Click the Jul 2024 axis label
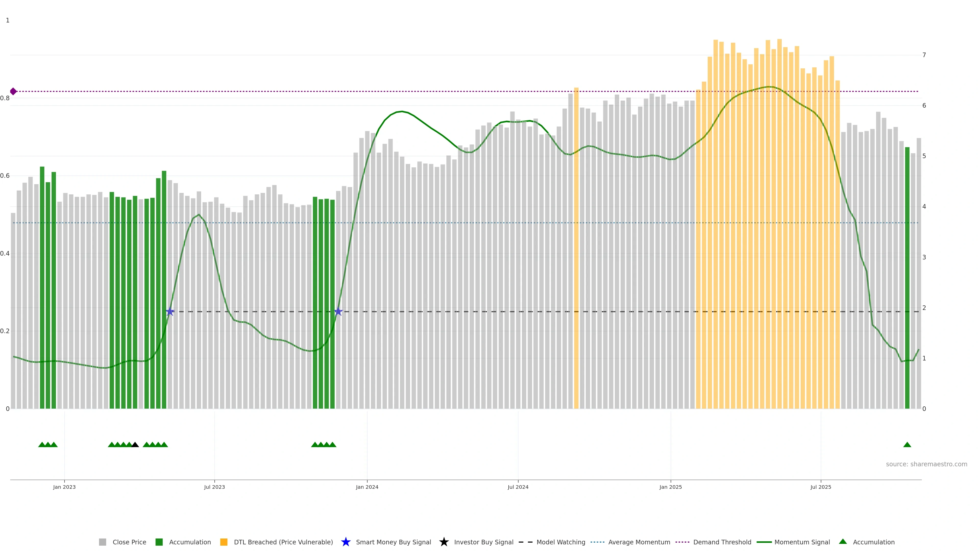Viewport: 980px width, 551px height. 518,487
